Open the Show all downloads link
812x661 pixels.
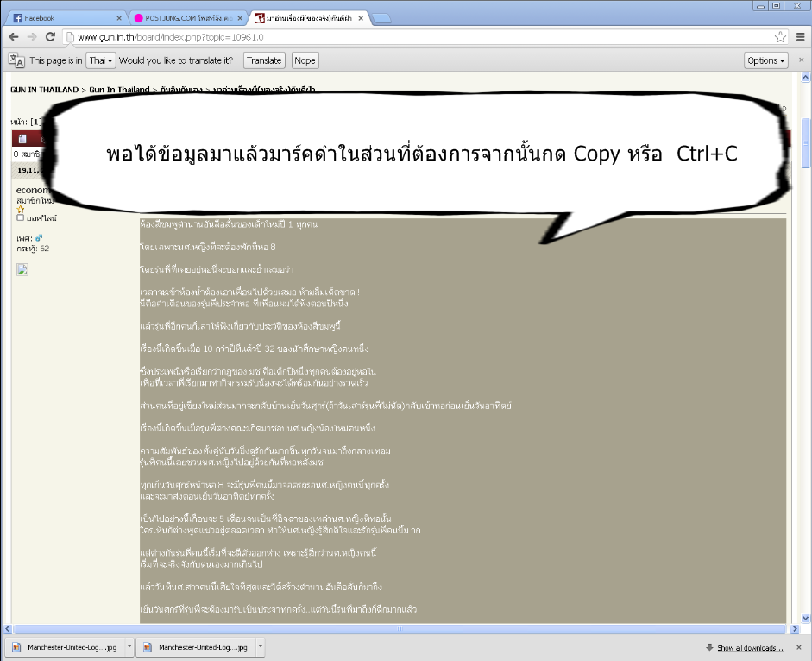coord(749,648)
